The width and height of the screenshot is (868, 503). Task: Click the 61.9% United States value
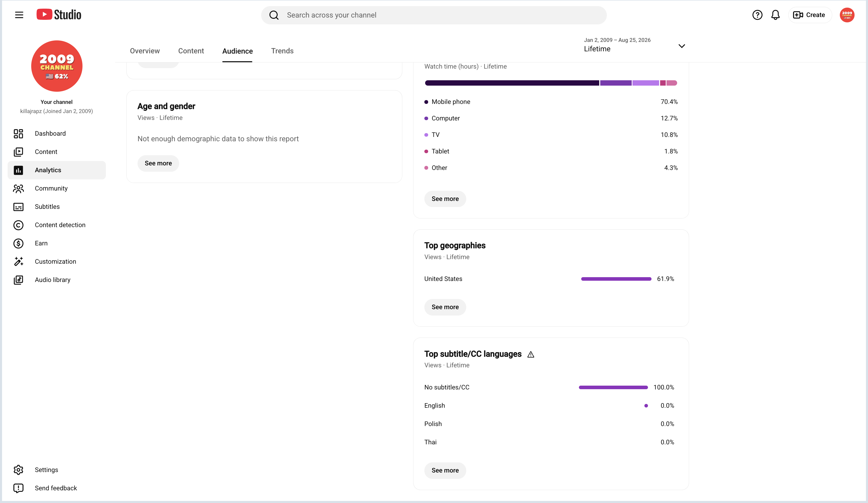point(665,279)
